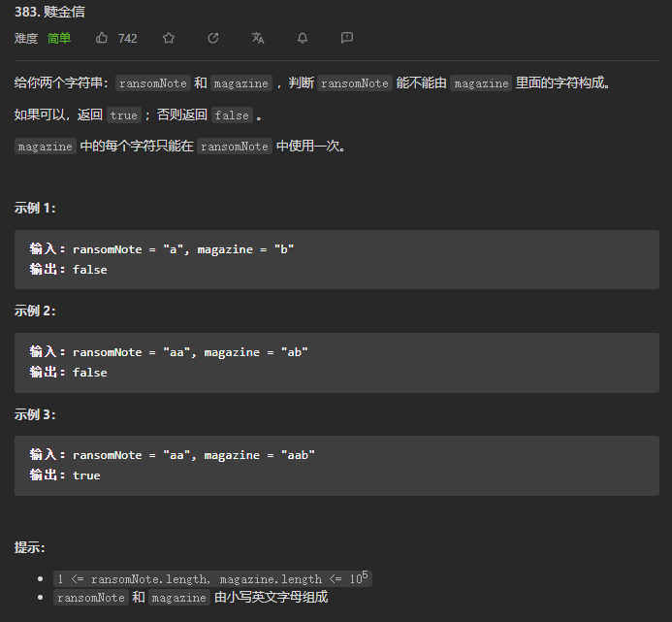Image resolution: width=672 pixels, height=622 pixels.
Task: Click the hint 由小写英文字母组成
Action: [271, 597]
